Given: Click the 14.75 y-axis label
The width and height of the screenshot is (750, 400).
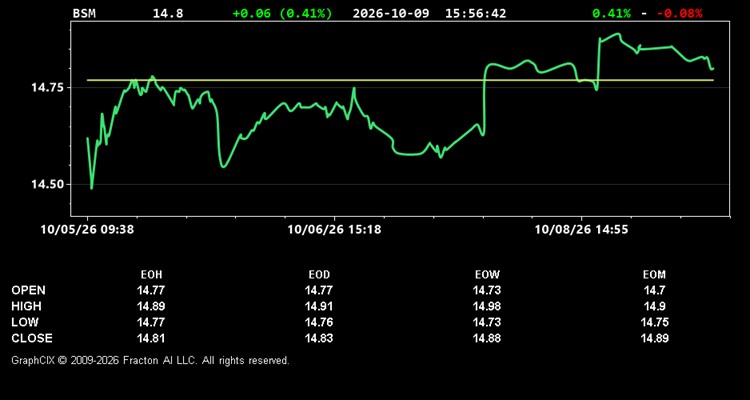Looking at the screenshot, I should click(48, 88).
